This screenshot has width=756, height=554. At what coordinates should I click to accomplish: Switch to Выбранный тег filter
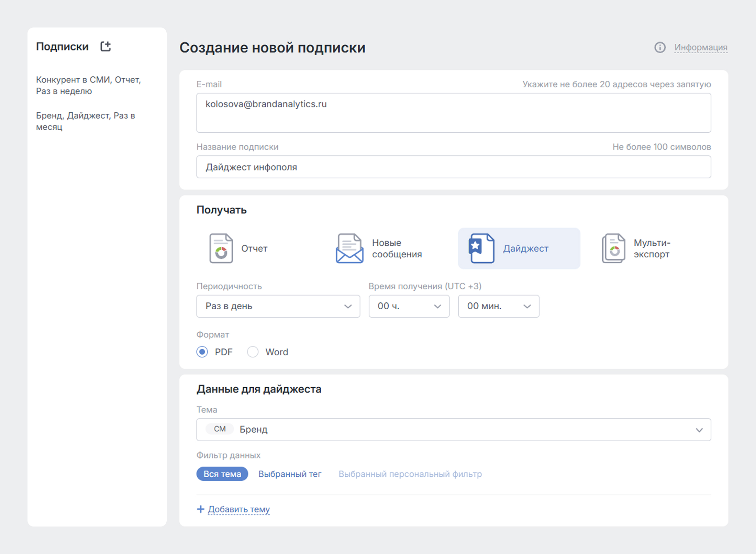point(290,474)
